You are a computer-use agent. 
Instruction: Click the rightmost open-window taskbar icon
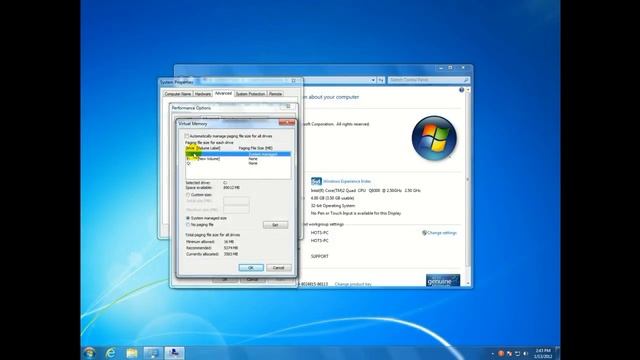[174, 353]
